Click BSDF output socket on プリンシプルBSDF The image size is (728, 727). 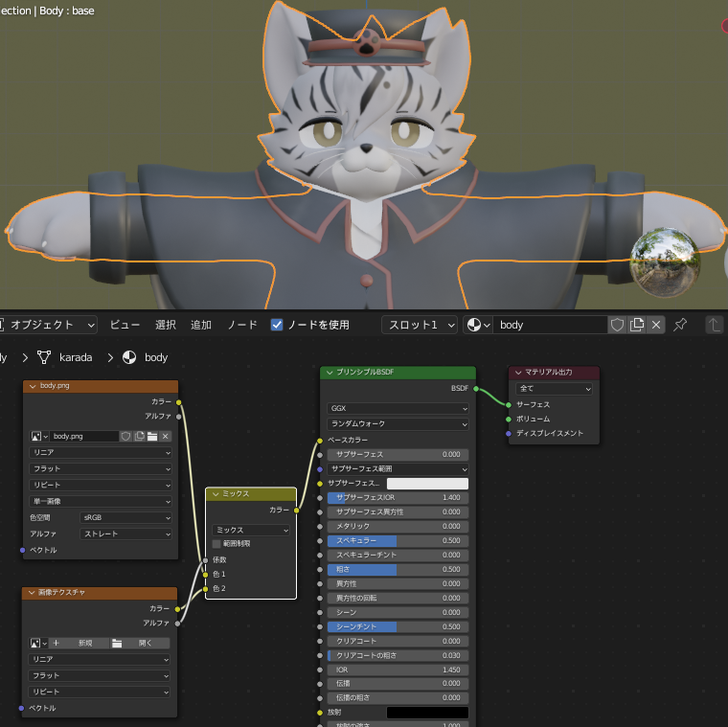tap(476, 389)
